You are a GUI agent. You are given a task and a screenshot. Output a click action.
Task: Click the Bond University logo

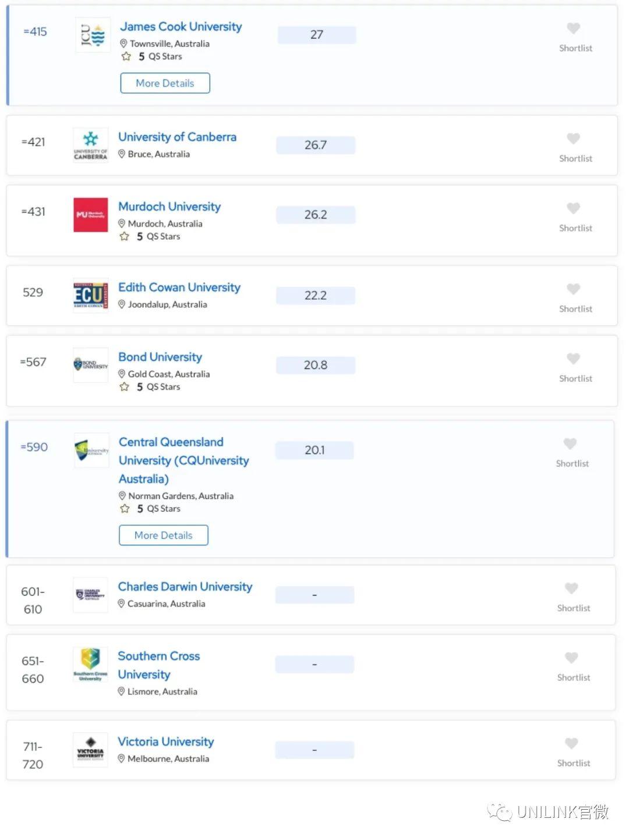pos(90,364)
